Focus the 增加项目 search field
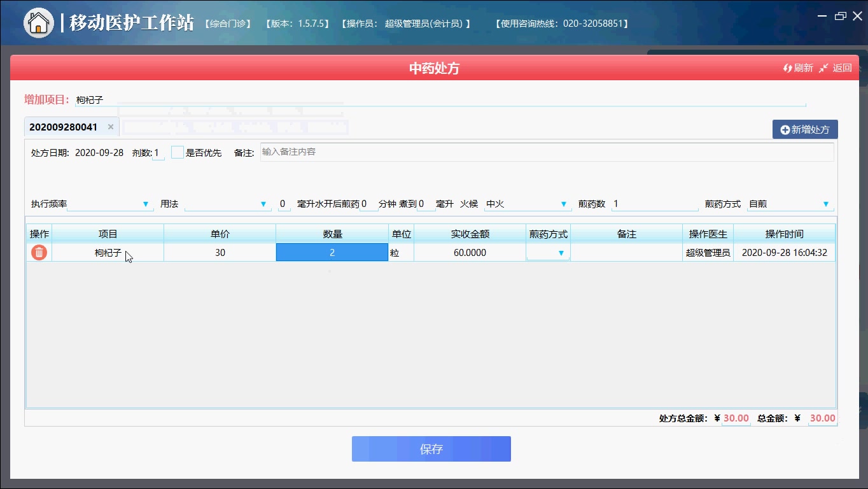 click(x=440, y=100)
